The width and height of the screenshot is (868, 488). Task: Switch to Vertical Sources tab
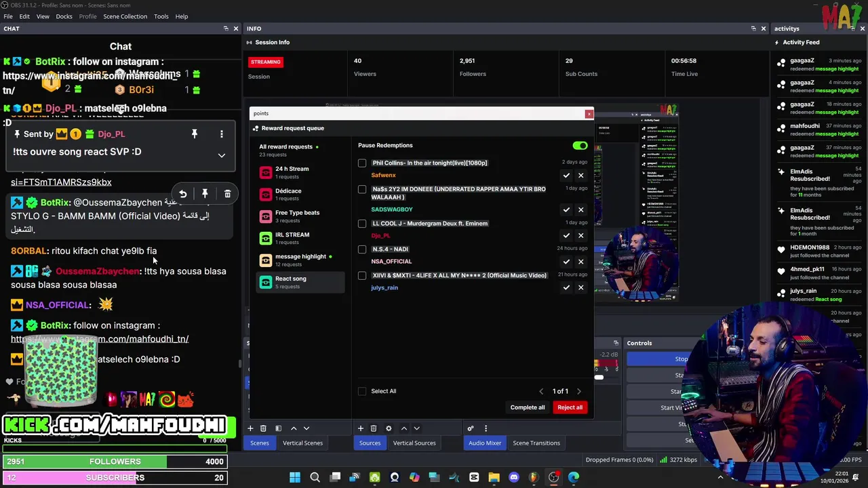tap(414, 443)
